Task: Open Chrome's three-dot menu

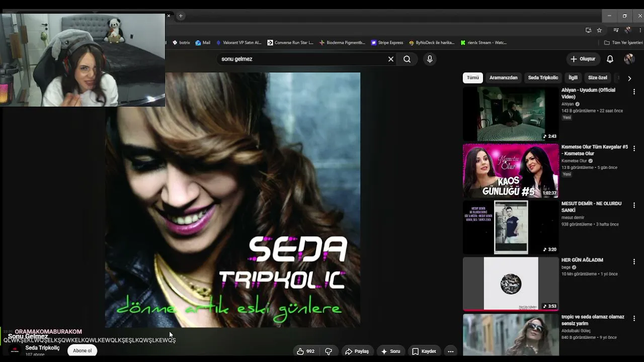Action: pos(640,30)
